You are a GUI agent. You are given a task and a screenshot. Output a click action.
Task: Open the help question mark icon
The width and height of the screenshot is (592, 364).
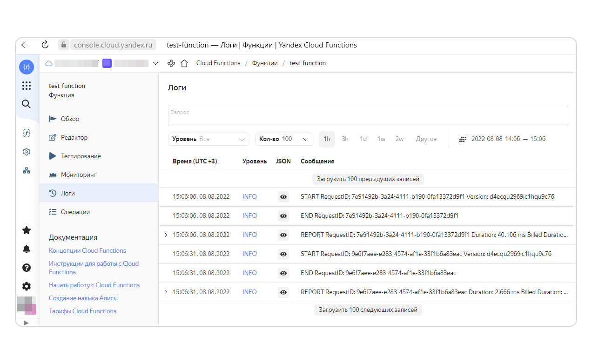[x=27, y=268]
